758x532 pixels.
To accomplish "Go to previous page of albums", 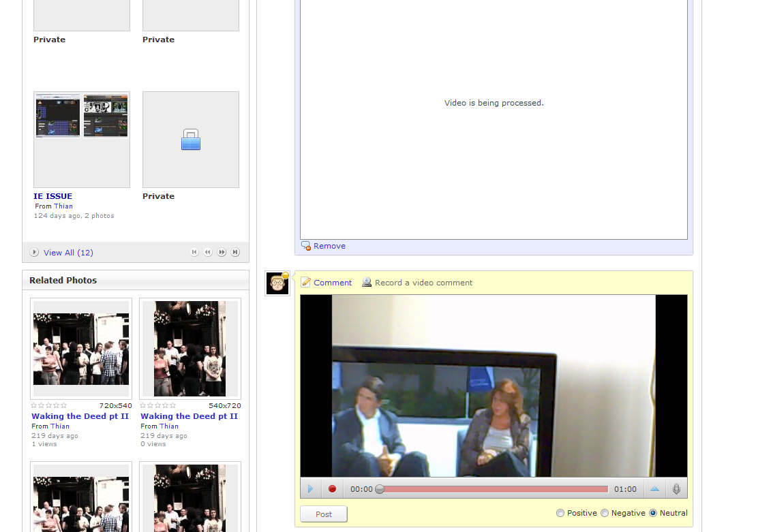I will pyautogui.click(x=208, y=252).
